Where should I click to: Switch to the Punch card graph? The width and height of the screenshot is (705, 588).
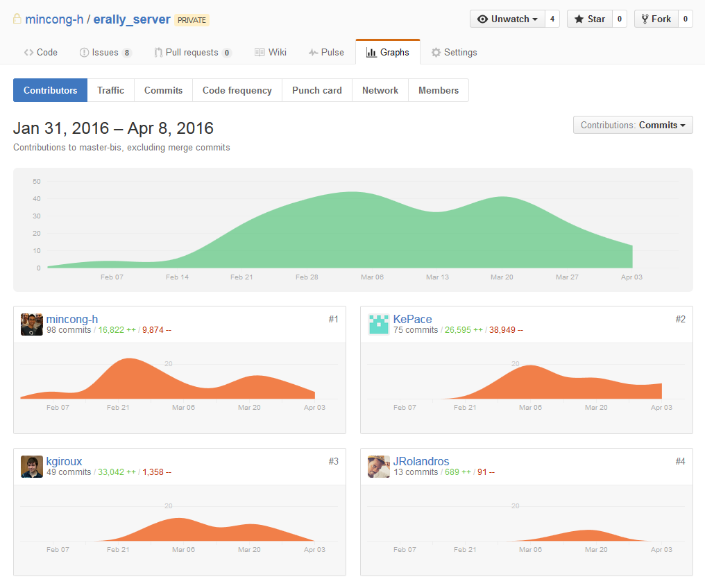pyautogui.click(x=317, y=90)
